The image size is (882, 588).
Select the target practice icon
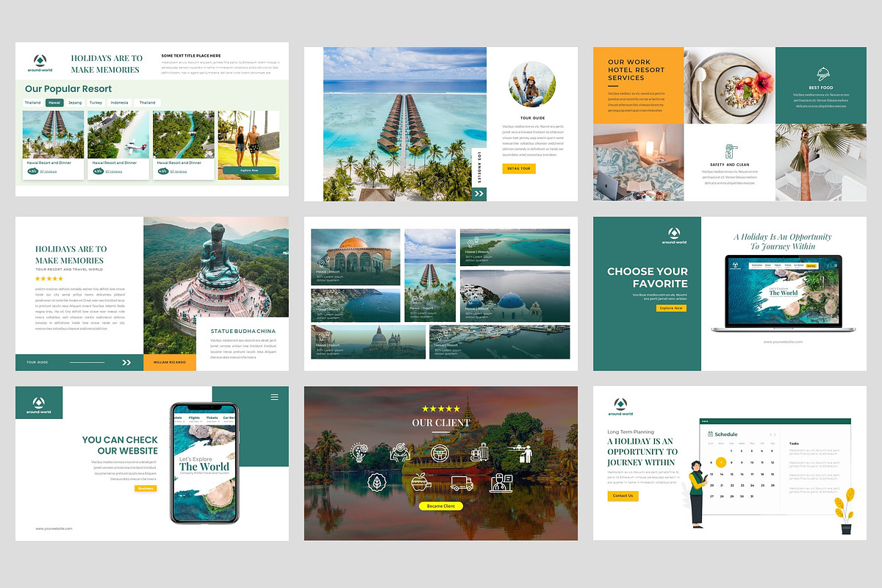tap(402, 451)
